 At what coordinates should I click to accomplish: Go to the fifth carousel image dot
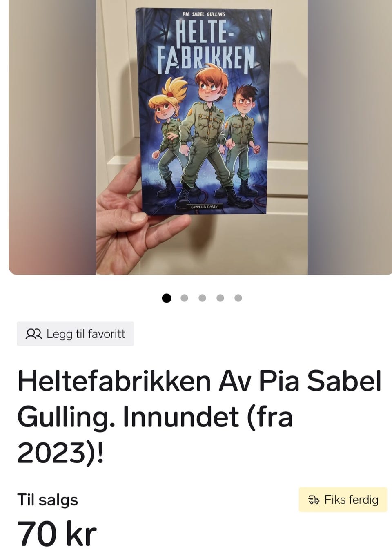click(238, 298)
